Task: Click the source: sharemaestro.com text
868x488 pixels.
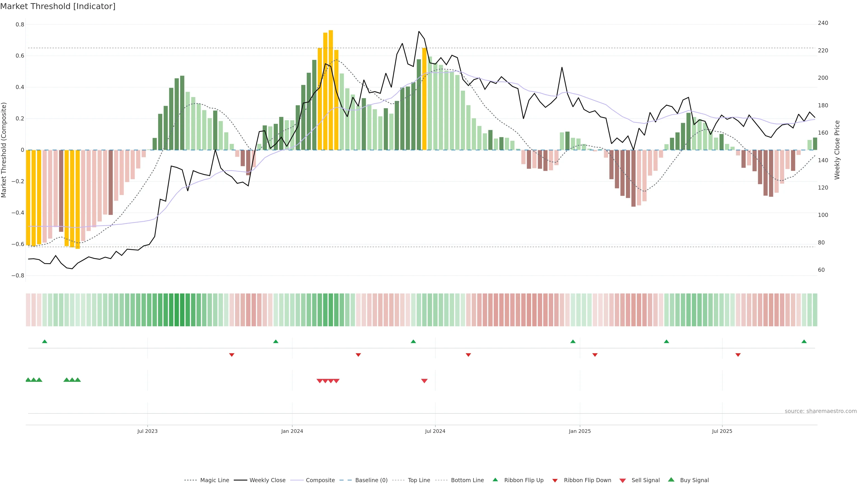Action: pos(821,411)
